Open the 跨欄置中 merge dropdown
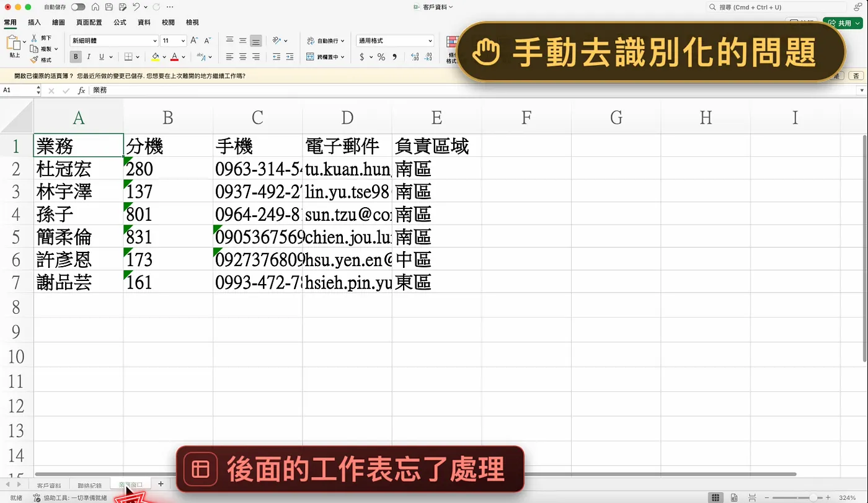Image resolution: width=868 pixels, height=503 pixels. pos(343,57)
